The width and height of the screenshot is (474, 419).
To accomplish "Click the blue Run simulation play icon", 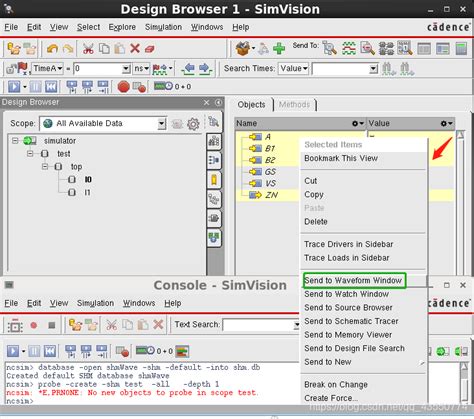I will click(14, 87).
